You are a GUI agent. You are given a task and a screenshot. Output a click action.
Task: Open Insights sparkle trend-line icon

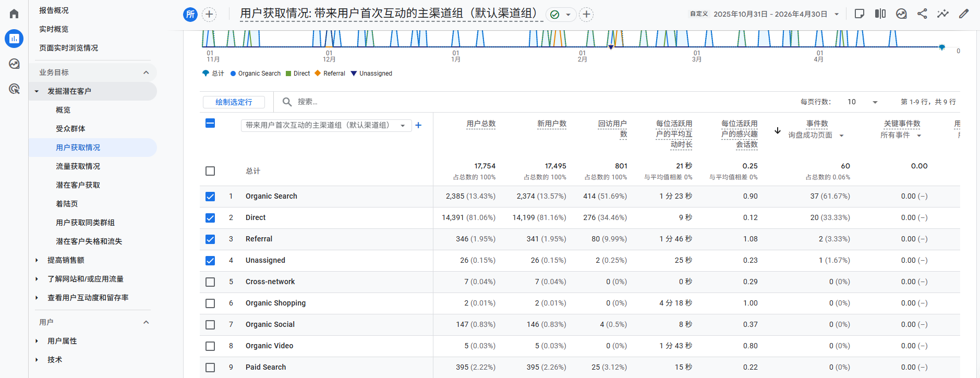[x=943, y=14]
